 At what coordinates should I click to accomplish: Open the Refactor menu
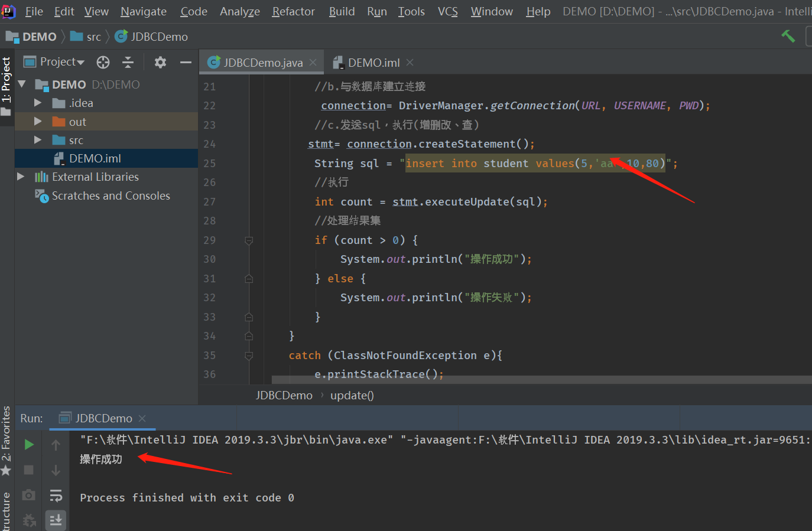[294, 11]
